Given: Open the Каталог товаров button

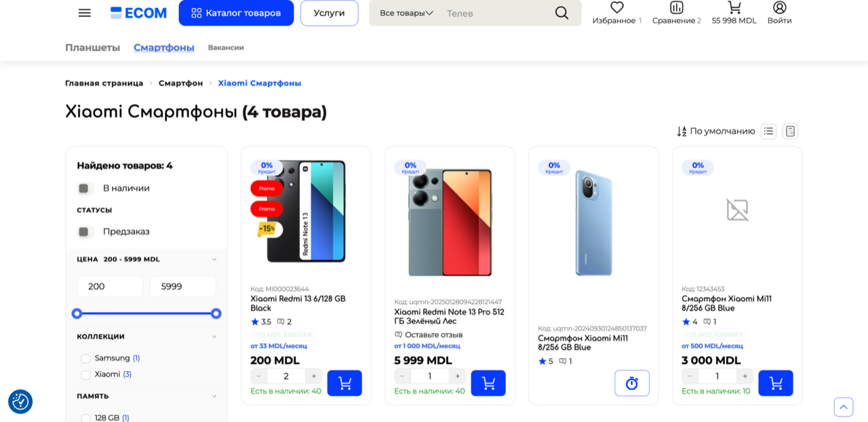Looking at the screenshot, I should tap(236, 13).
